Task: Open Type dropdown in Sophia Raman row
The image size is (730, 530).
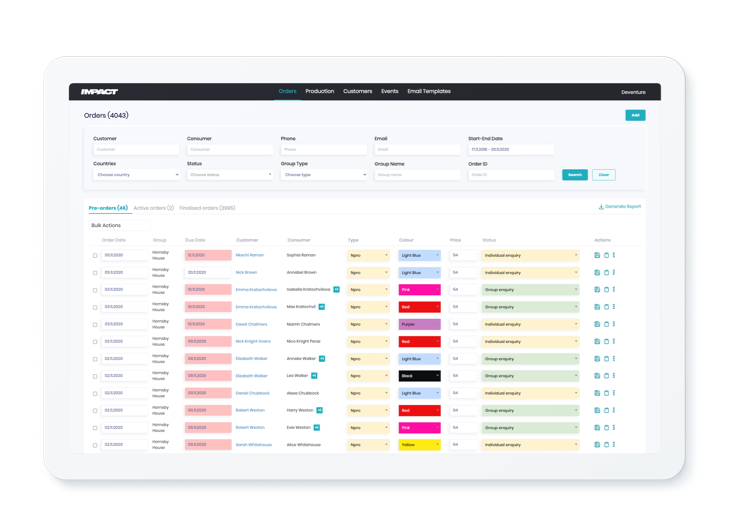Action: (368, 255)
